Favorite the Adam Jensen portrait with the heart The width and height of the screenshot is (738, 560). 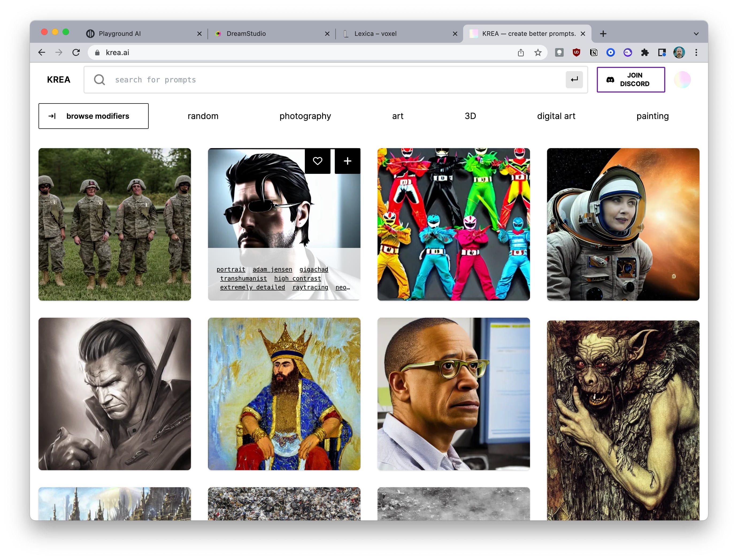[317, 161]
